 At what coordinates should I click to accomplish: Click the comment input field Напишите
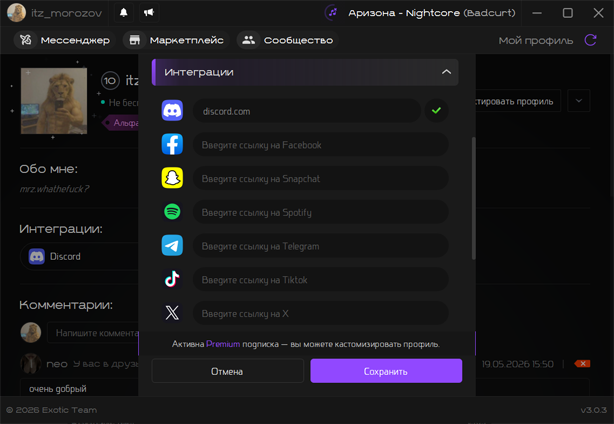tap(93, 333)
